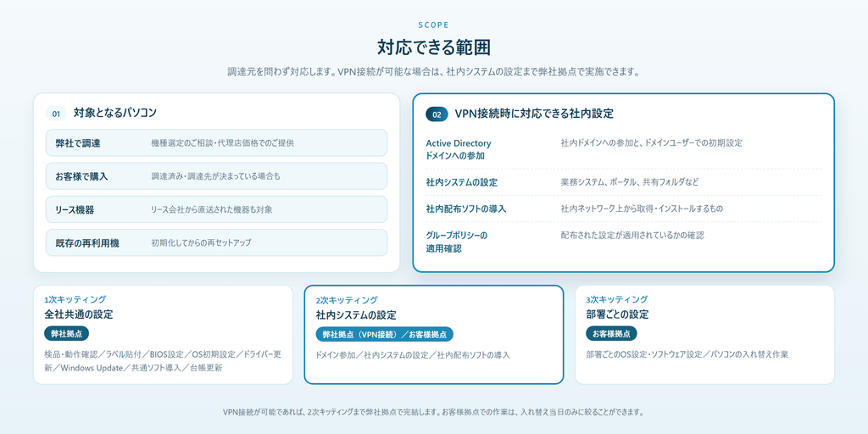The width and height of the screenshot is (868, 434).
Task: Click the 全社共通の設定 card title
Action: (79, 314)
